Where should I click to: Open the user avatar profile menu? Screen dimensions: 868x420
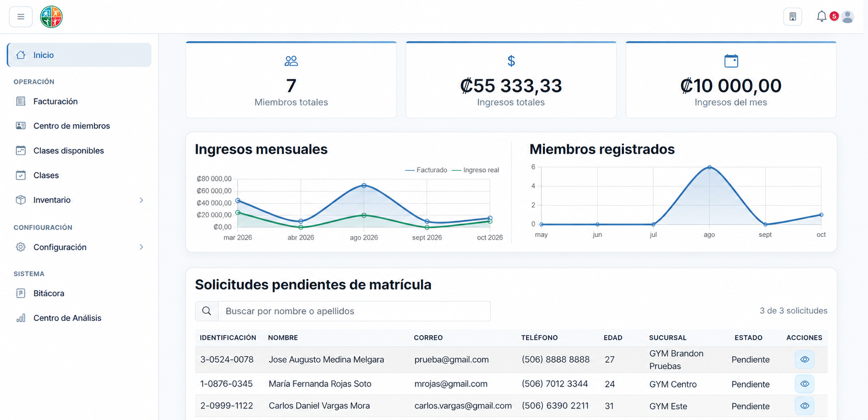848,17
